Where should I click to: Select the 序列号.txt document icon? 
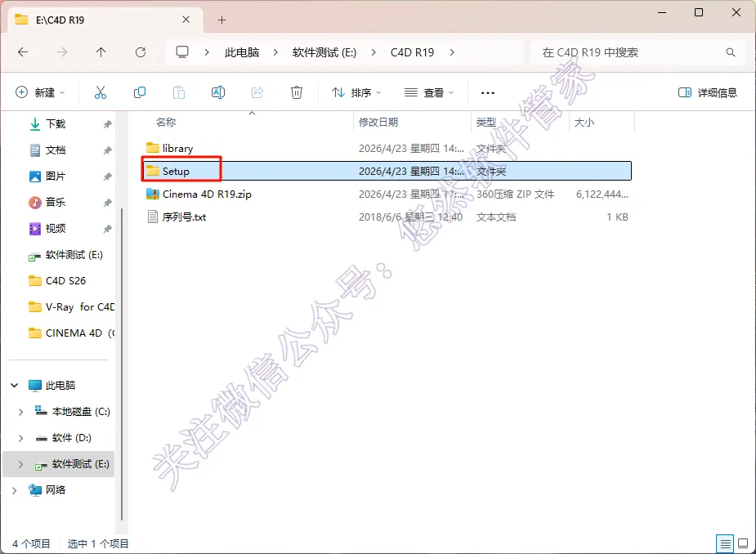coord(152,217)
